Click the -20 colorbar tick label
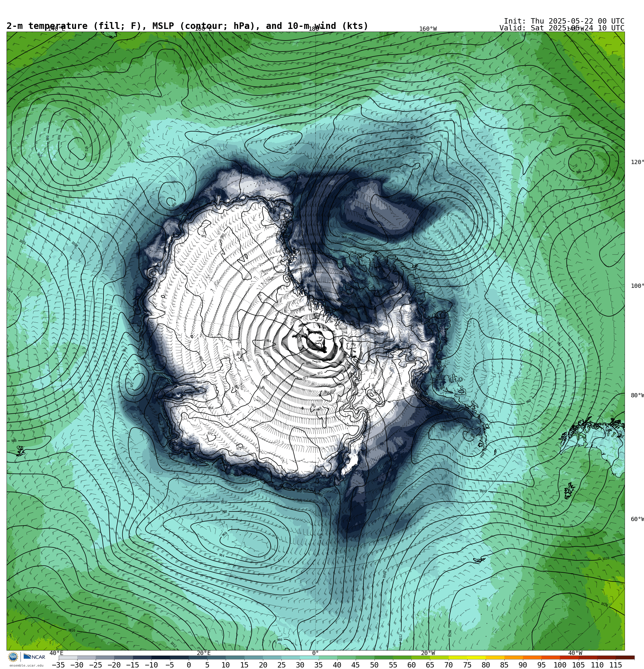This screenshot has height=669, width=644. (114, 665)
